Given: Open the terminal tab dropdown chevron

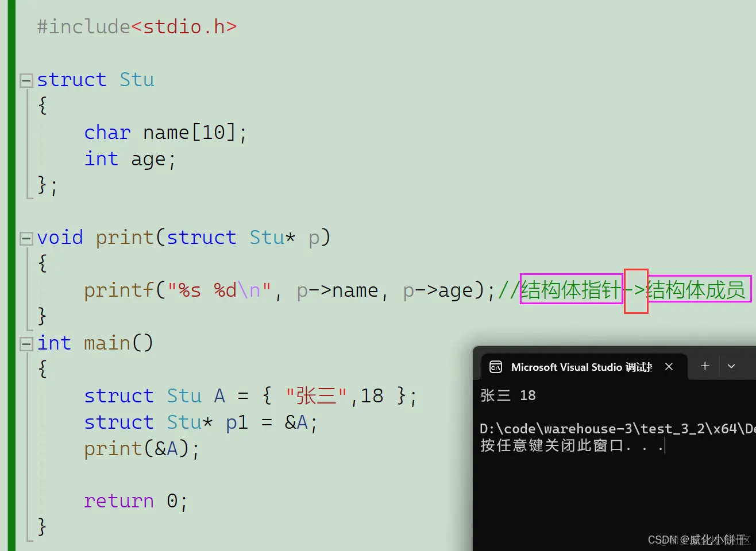Looking at the screenshot, I should (x=731, y=366).
